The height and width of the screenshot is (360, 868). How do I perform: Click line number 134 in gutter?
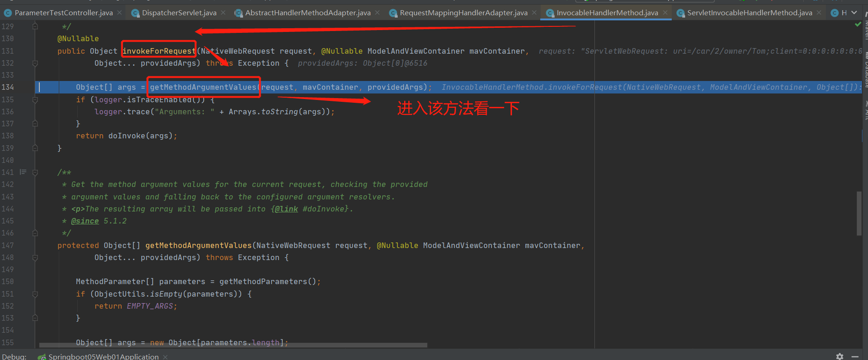7,87
